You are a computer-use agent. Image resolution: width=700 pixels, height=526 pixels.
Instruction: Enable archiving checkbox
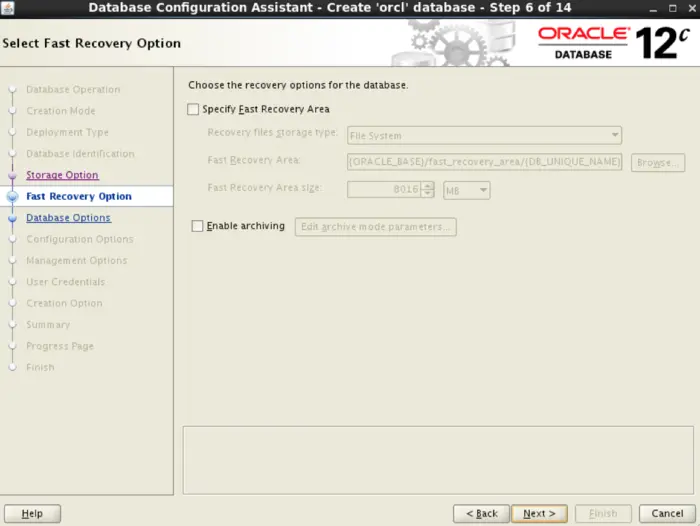(197, 226)
